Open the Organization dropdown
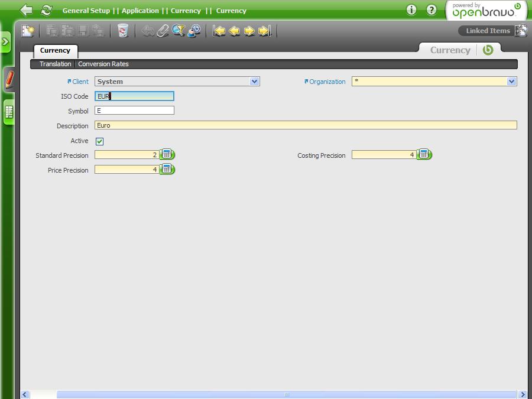532x399 pixels. (511, 82)
